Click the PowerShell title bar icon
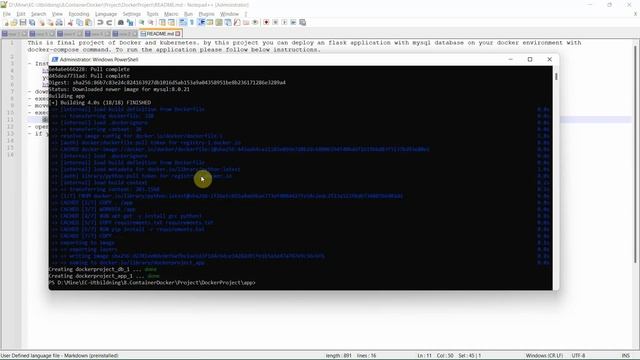 [x=55, y=60]
